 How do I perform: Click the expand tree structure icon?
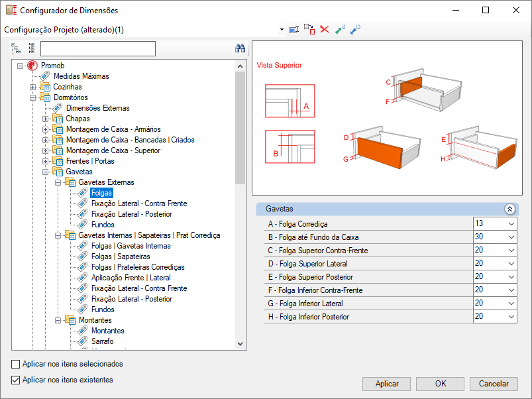17,48
